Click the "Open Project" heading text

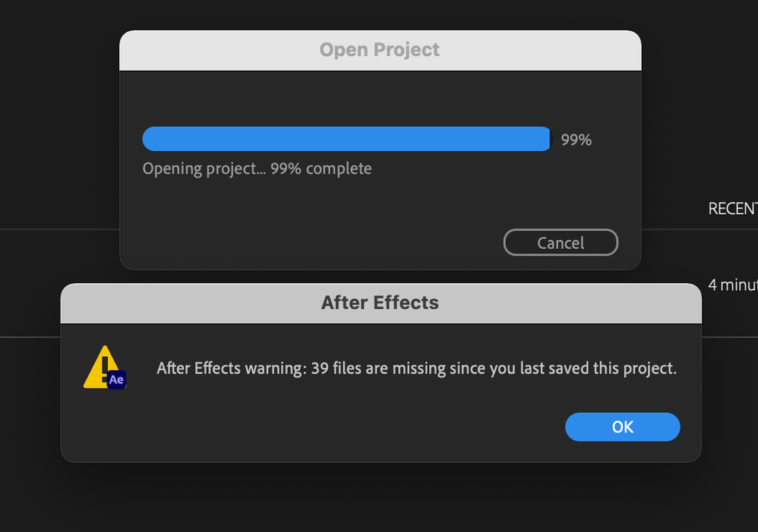tap(380, 50)
